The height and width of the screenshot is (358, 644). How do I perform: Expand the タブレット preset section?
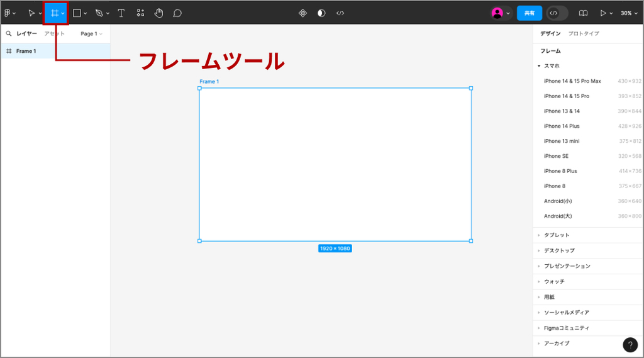(x=557, y=235)
